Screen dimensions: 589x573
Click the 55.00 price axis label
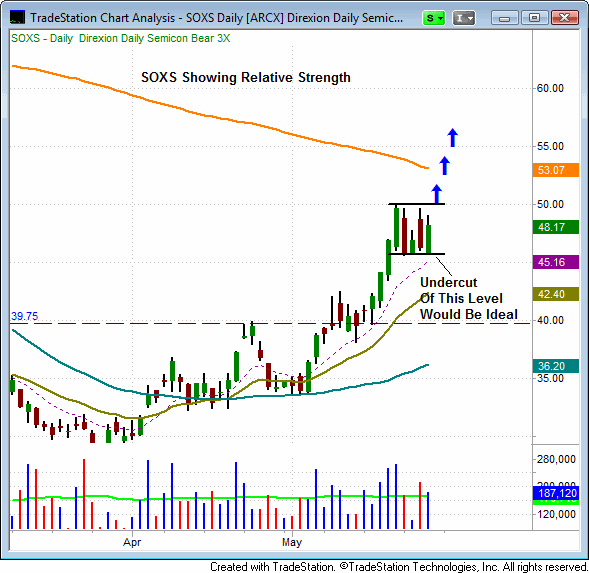click(x=550, y=146)
